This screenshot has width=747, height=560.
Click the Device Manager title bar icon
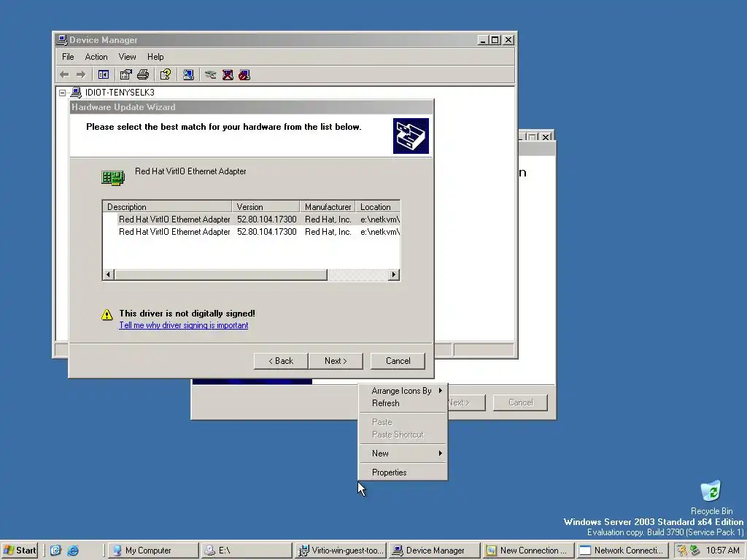click(61, 40)
